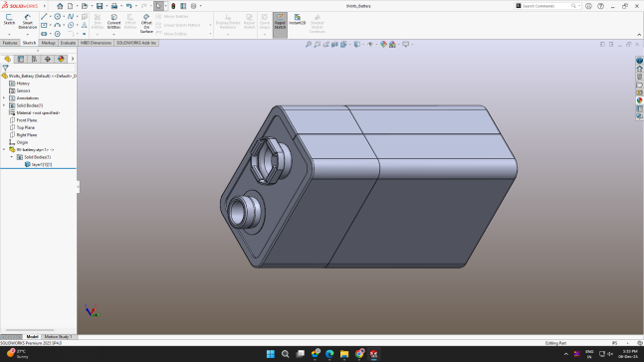Image resolution: width=644 pixels, height=362 pixels.
Task: Collapse the 9V-battery imported feature node
Action: (x=4, y=150)
